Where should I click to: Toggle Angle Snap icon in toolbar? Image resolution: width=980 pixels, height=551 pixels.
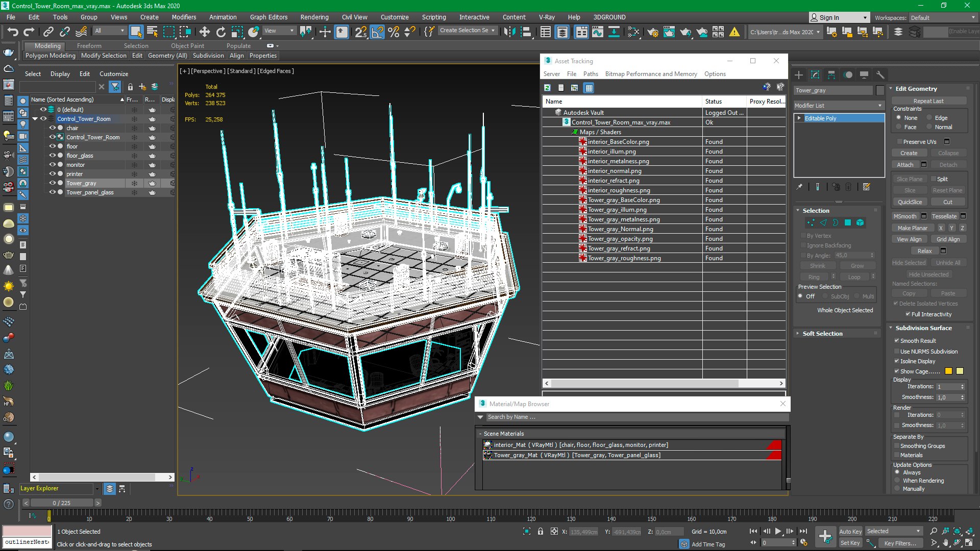pos(377,32)
